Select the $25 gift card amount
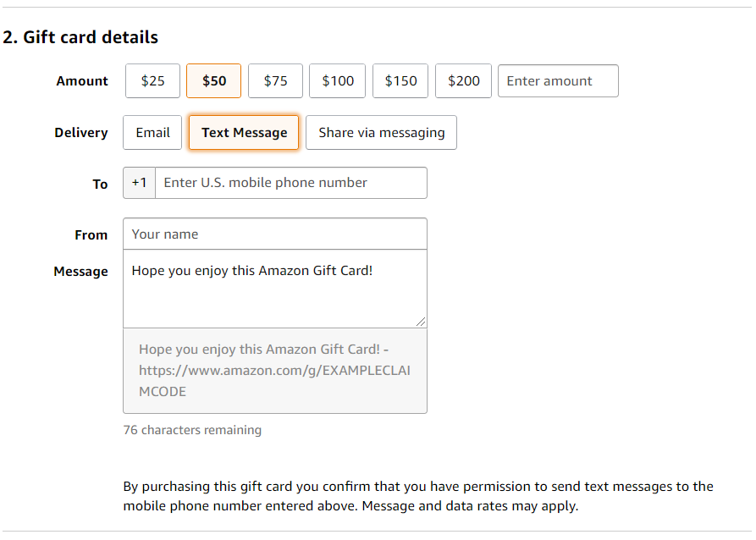This screenshot has height=540, width=756. 152,80
